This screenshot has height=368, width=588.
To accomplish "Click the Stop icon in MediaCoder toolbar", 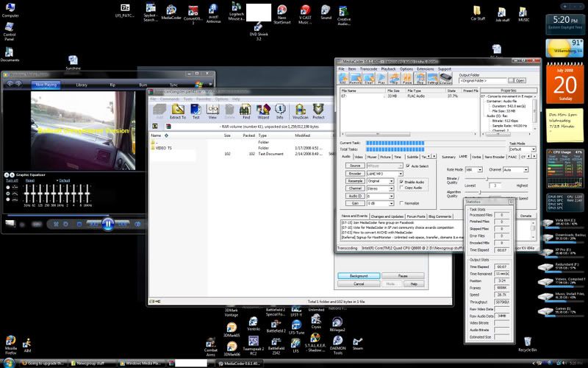I will pos(420,78).
